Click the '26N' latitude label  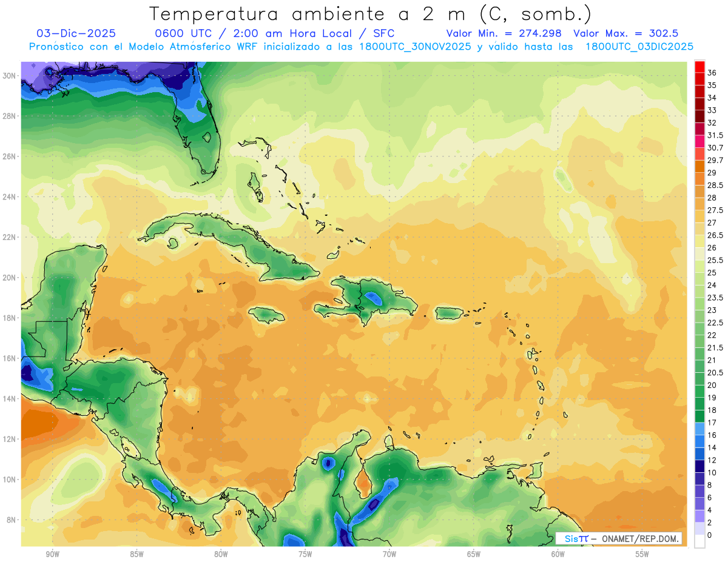tap(10, 156)
